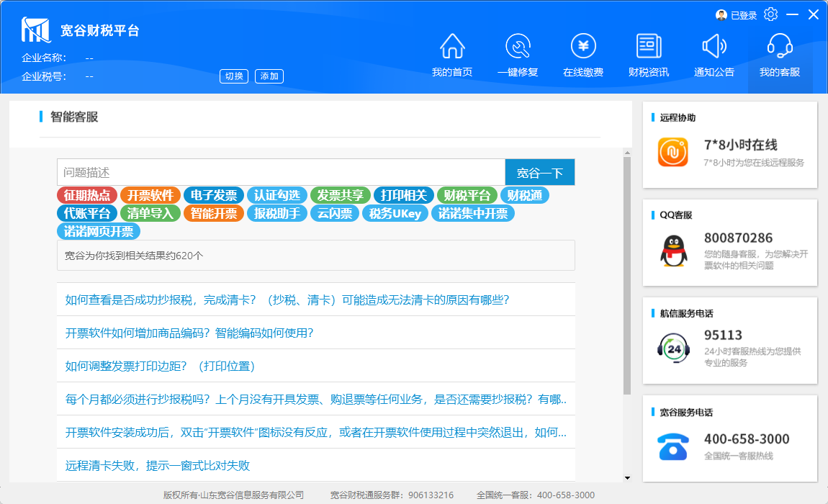828x504 pixels.
Task: Choose the 税务UKey category tag
Action: tap(395, 213)
